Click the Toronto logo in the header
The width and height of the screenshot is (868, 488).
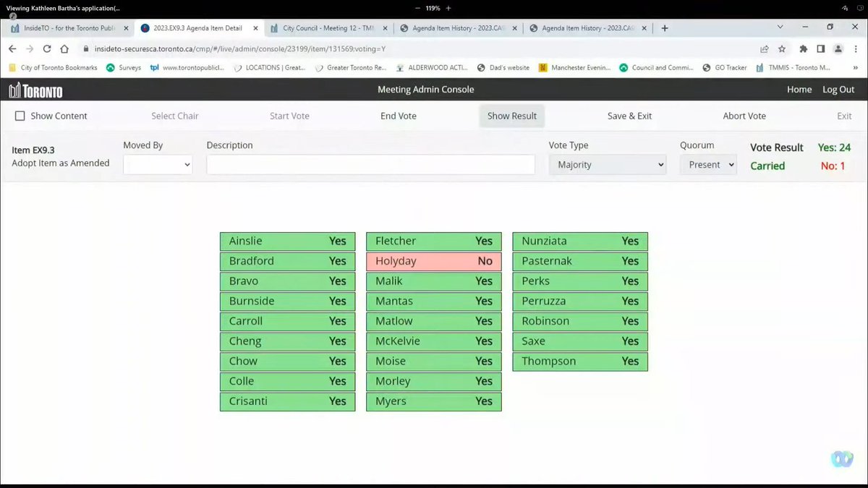[x=35, y=90]
